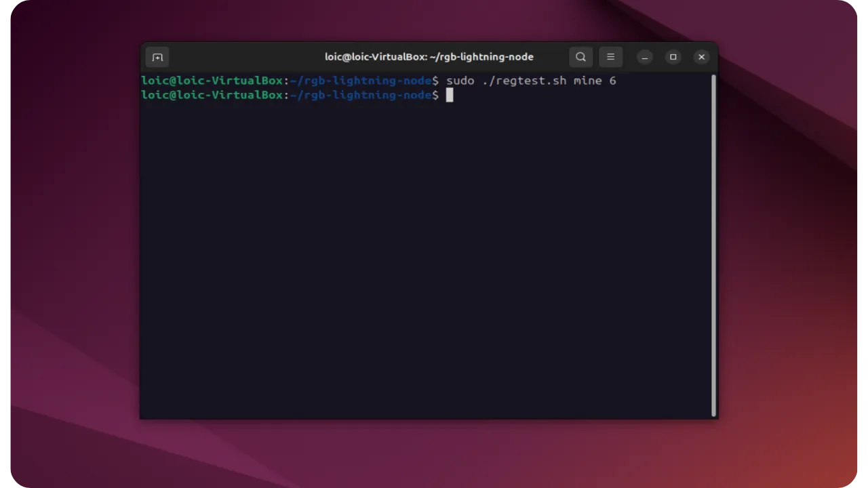Open a new terminal tab

click(157, 57)
